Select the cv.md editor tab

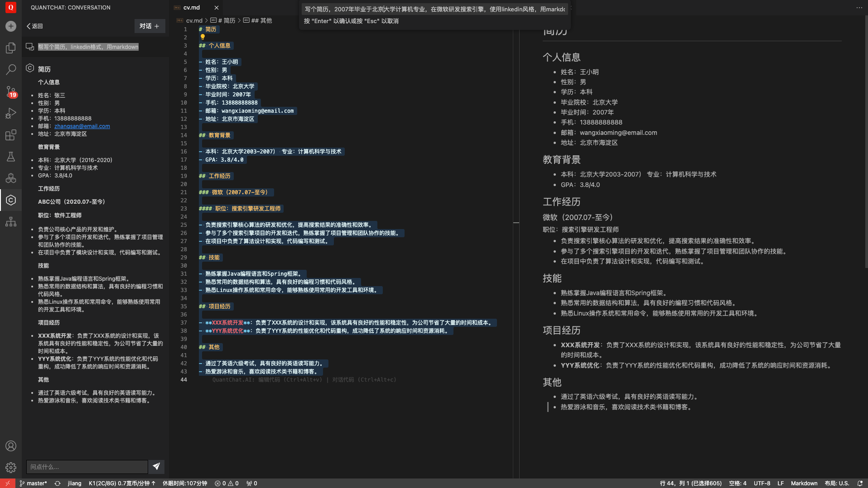191,8
